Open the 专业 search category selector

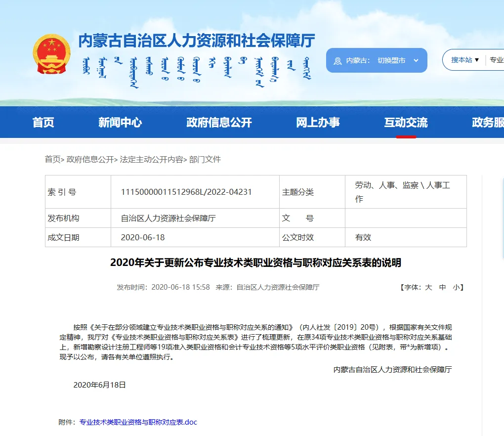497,59
